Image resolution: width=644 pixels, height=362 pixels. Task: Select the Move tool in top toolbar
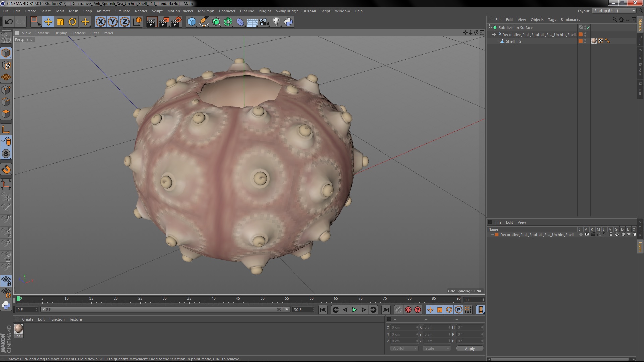tap(48, 22)
